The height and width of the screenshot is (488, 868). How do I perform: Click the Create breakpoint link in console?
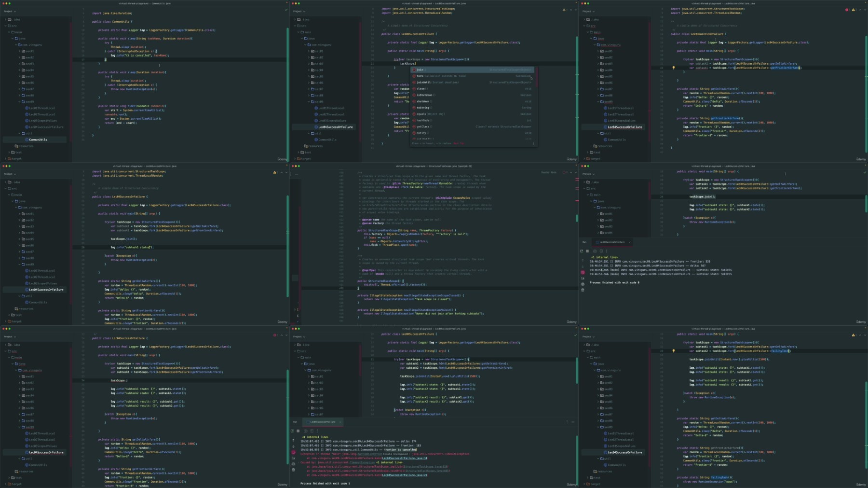coord(395,454)
